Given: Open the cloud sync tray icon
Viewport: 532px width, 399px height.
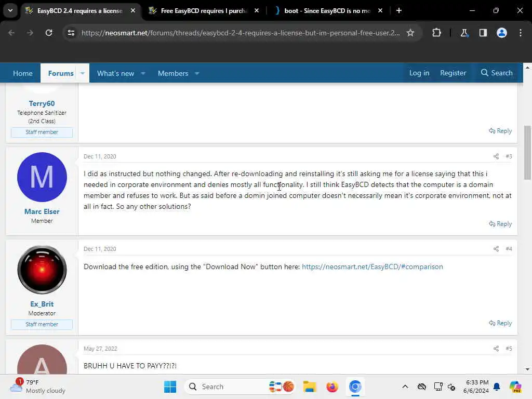Looking at the screenshot, I should [x=422, y=387].
